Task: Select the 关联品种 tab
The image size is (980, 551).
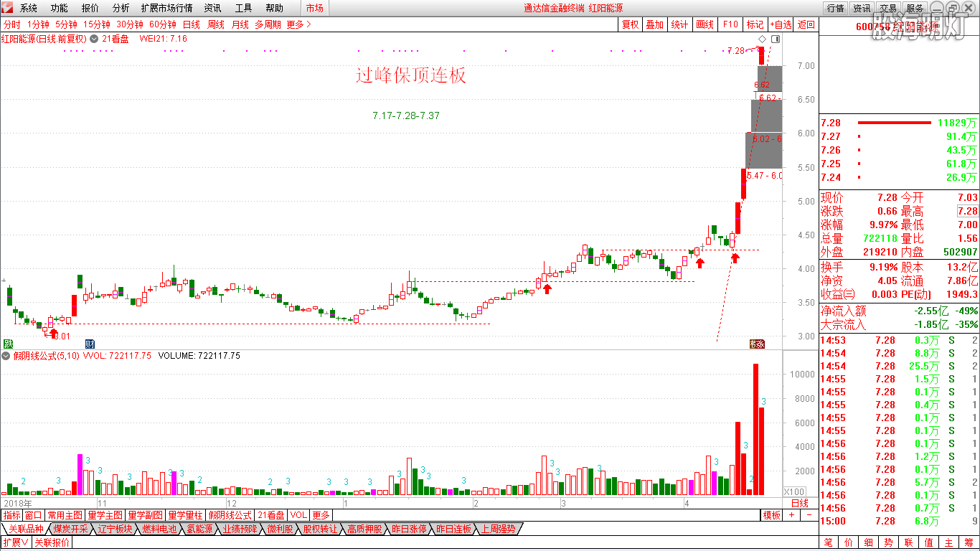Action: coord(25,529)
